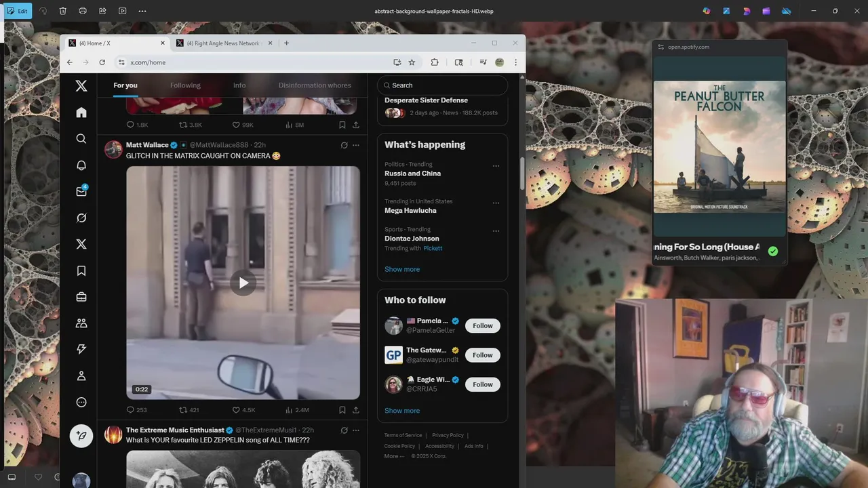Open Clipchamp icon in Photos title bar
Image resolution: width=868 pixels, height=488 pixels.
766,11
